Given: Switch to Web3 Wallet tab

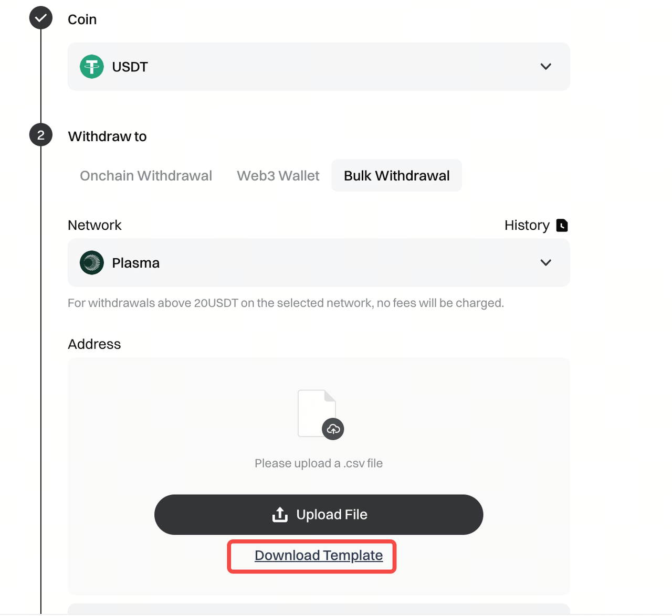Looking at the screenshot, I should coord(278,176).
